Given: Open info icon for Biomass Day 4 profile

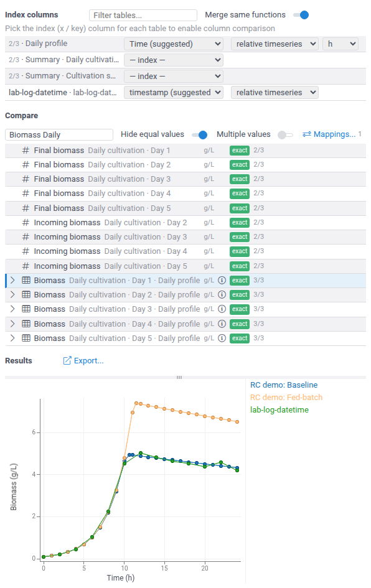Looking at the screenshot, I should point(222,324).
